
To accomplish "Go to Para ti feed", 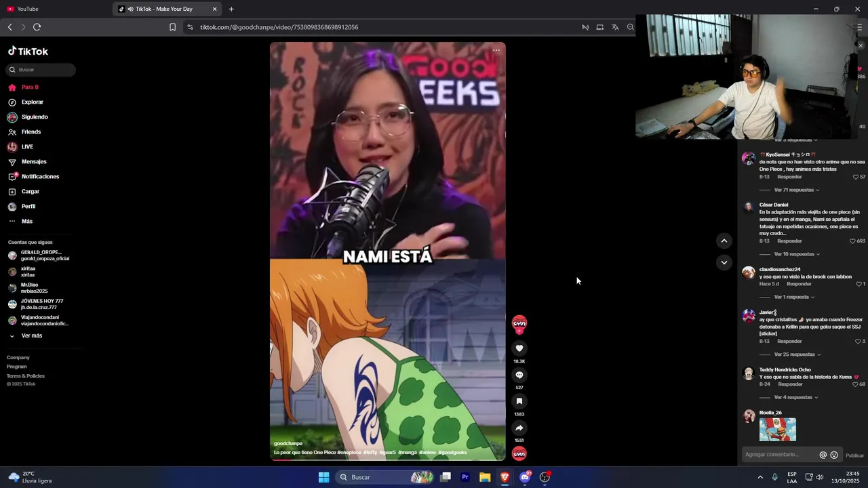I will (x=30, y=87).
